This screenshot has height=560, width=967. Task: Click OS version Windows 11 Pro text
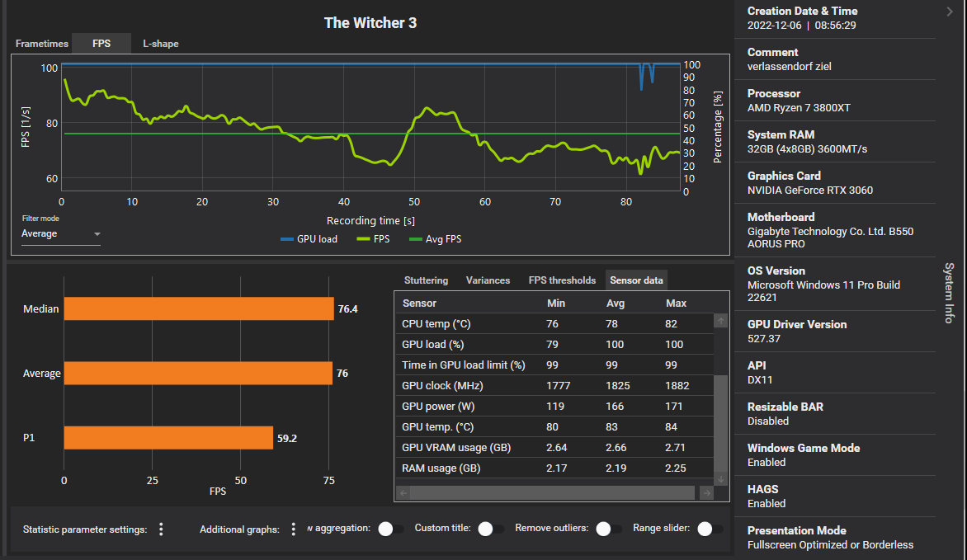823,291
